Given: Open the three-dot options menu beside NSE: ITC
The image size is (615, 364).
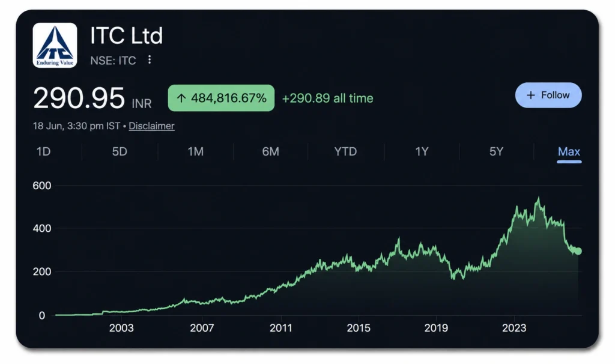Looking at the screenshot, I should [150, 59].
